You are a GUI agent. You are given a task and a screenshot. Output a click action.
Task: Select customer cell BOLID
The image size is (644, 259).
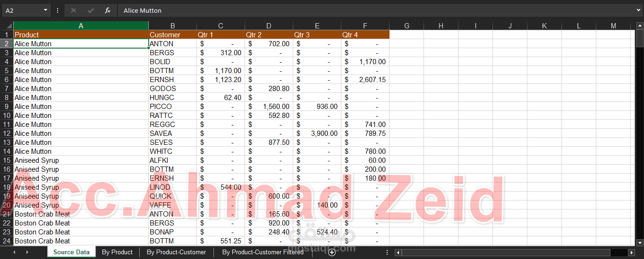(x=173, y=62)
